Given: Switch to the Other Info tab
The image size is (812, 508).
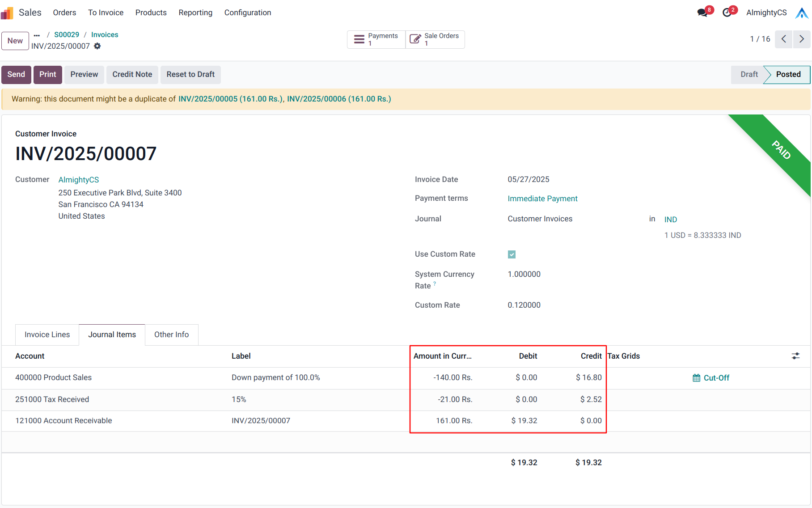Looking at the screenshot, I should [x=171, y=334].
